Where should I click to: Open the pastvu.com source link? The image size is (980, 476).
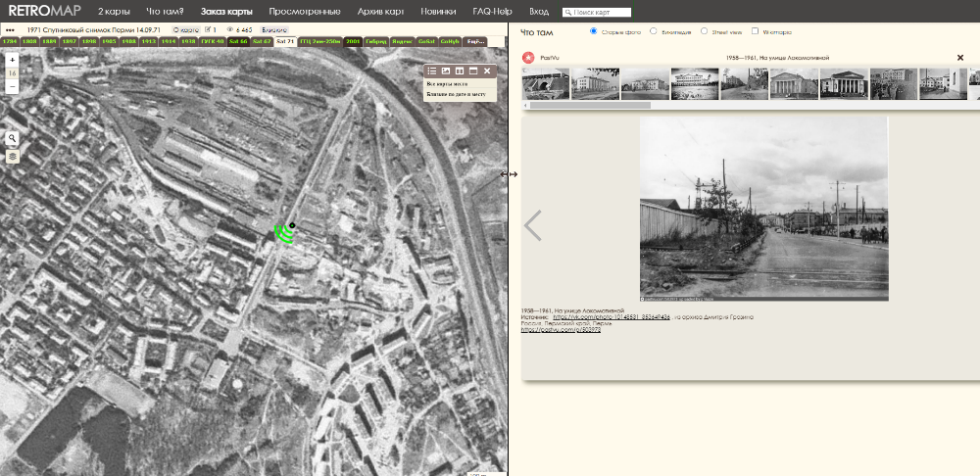(561, 329)
